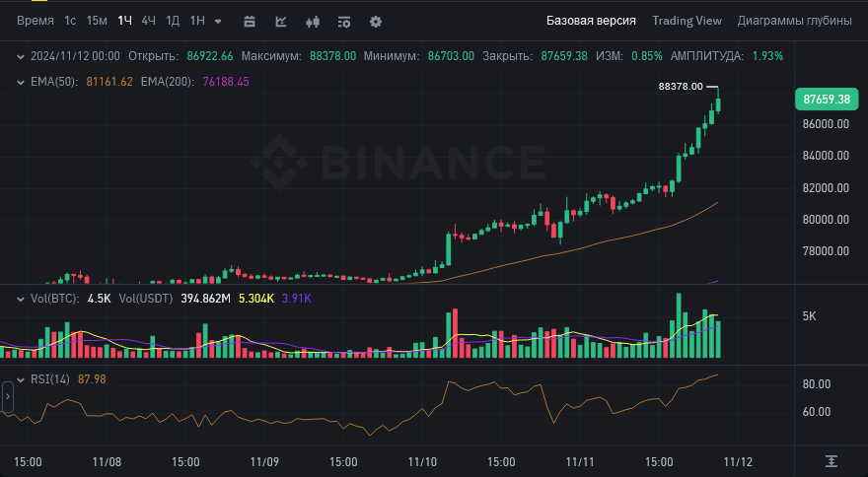This screenshot has height=477, width=868.
Task: Click the Закрыть value 87659.38
Action: [x=564, y=56]
